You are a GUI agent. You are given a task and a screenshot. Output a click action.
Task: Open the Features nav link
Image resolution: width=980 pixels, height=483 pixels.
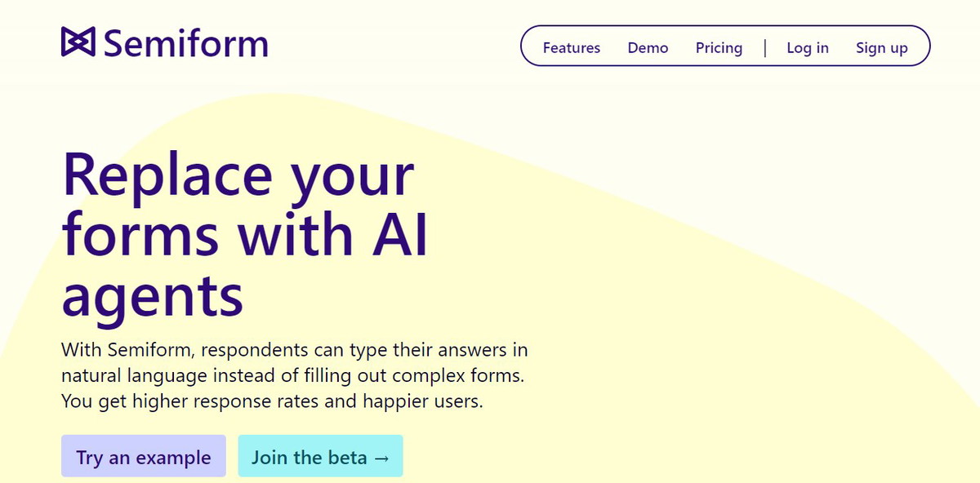click(x=572, y=48)
